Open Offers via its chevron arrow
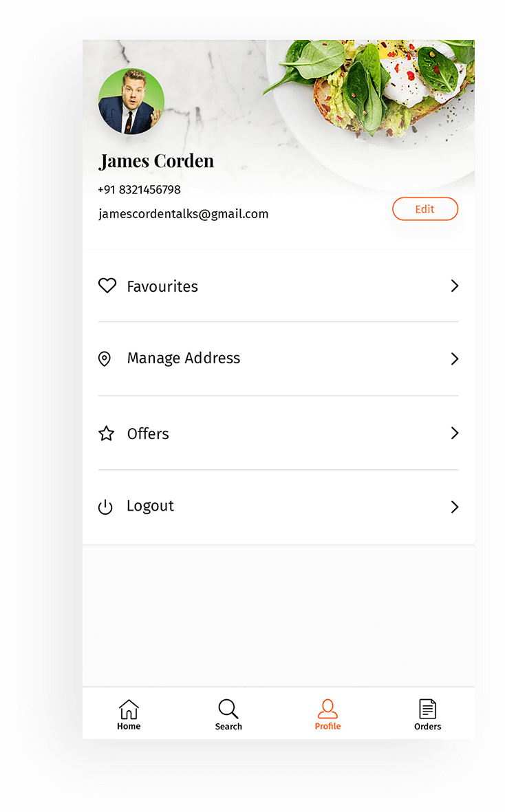The height and width of the screenshot is (812, 505). click(x=455, y=433)
